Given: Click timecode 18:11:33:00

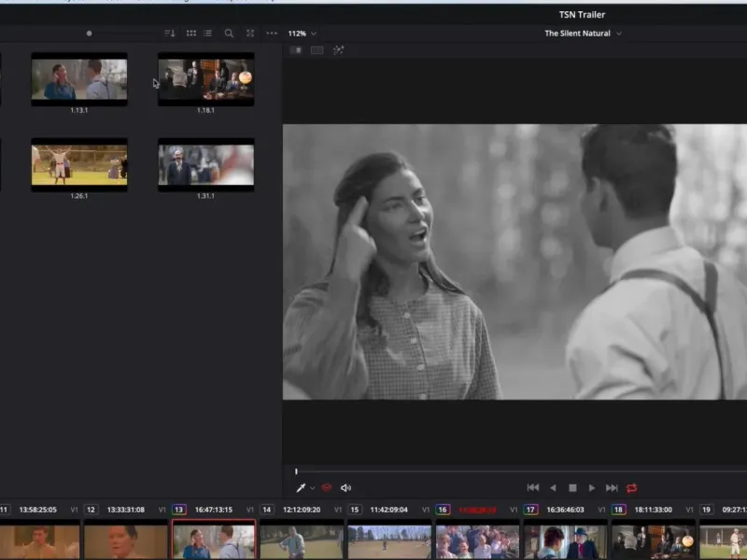Looking at the screenshot, I should [653, 510].
